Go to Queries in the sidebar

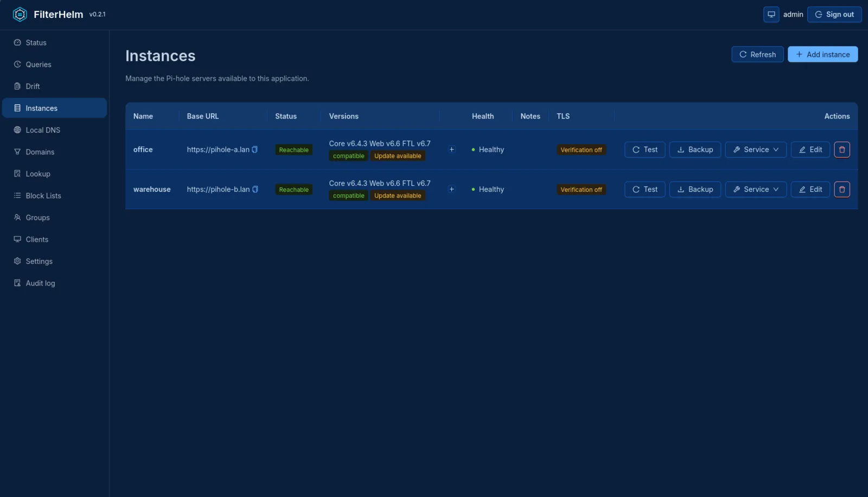[54, 64]
